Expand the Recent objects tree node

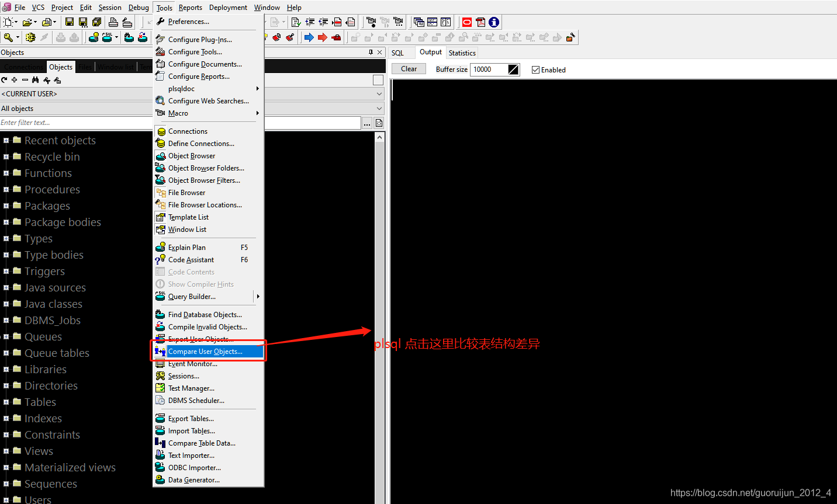click(x=6, y=140)
